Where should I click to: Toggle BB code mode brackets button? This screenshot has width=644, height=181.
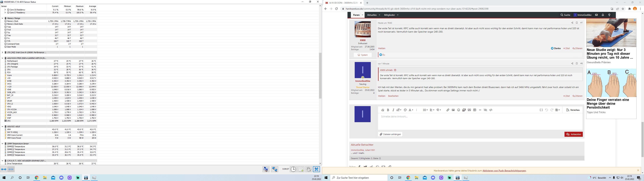[541, 110]
